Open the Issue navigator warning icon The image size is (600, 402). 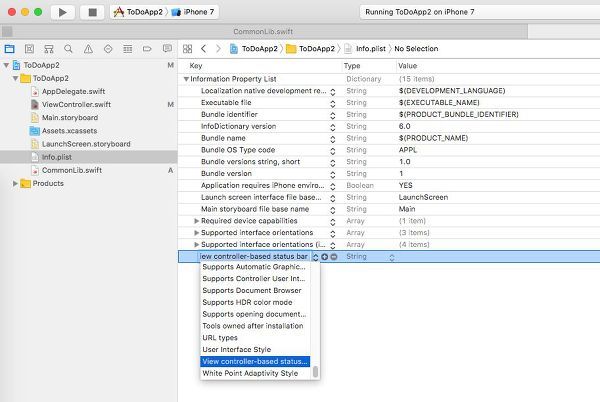(88, 49)
